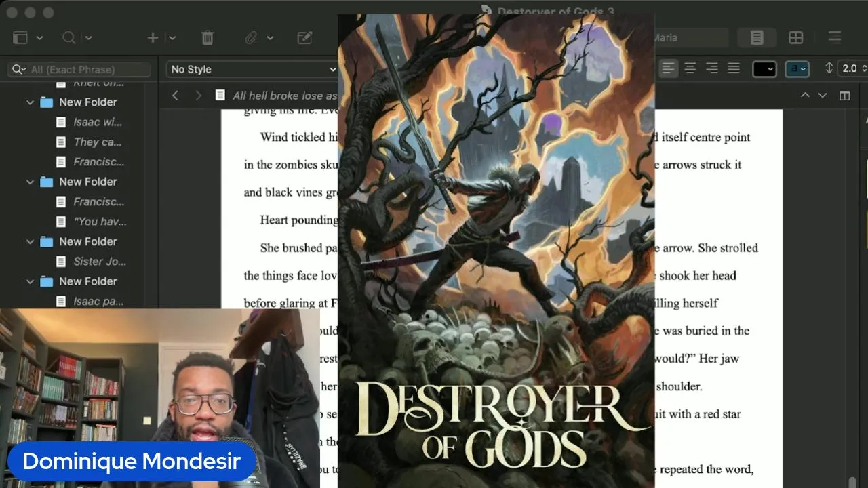Click the Trash icon in toolbar
Image resolution: width=868 pixels, height=488 pixels.
click(208, 38)
